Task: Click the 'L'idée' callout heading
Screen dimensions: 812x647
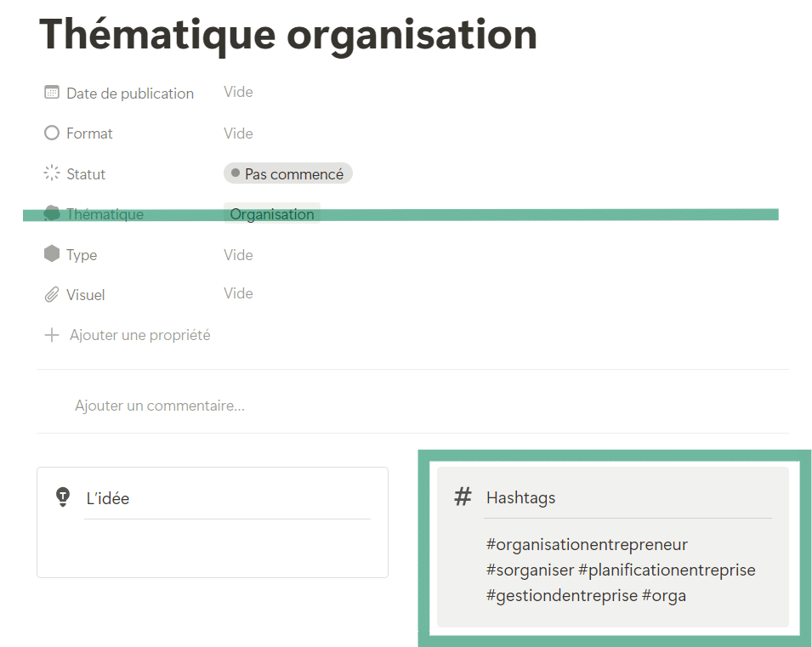Action: point(108,499)
